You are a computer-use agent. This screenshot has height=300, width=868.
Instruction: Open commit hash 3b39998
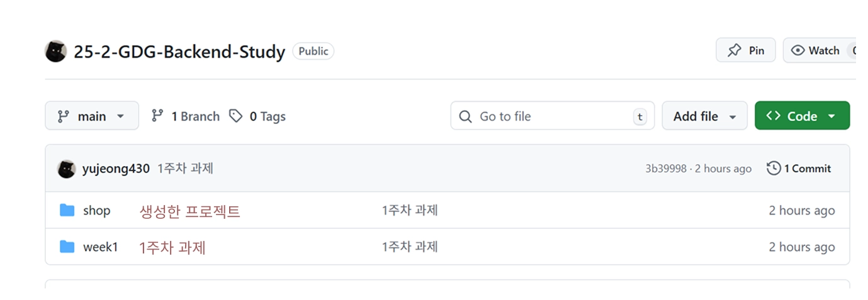pyautogui.click(x=665, y=169)
